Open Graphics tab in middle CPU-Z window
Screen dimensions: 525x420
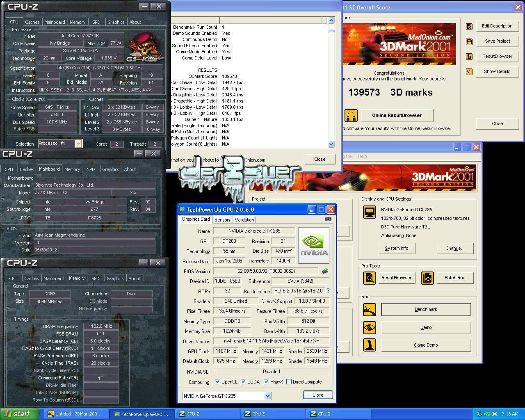tap(111, 169)
